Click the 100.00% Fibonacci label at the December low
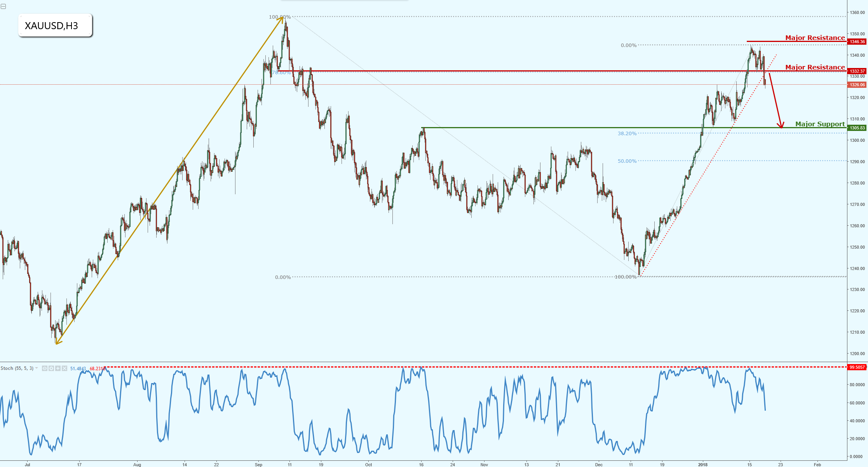This screenshot has height=467, width=868. [x=626, y=277]
